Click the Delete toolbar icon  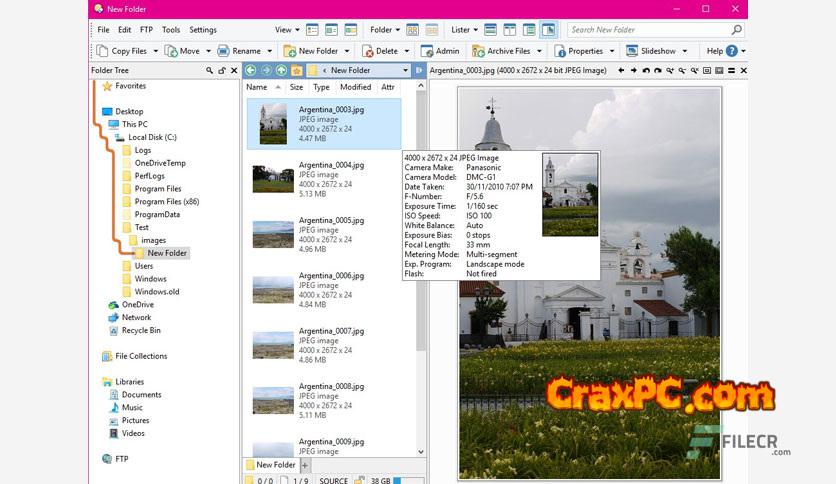[x=365, y=51]
